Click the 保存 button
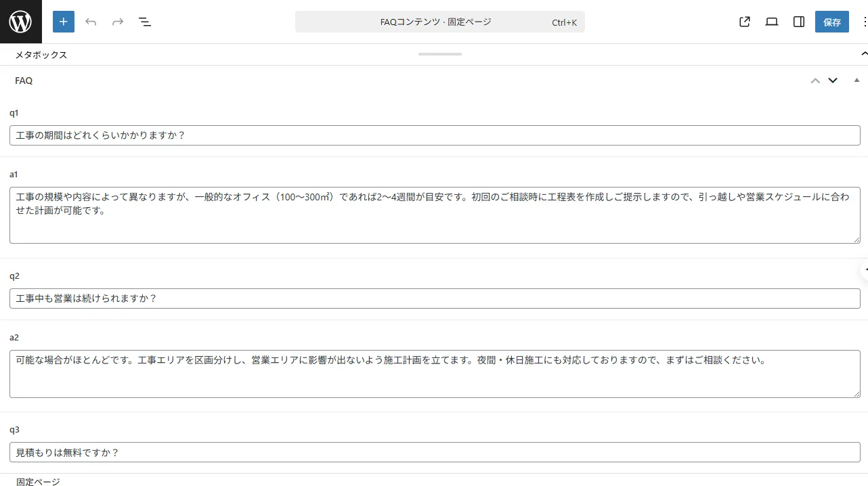Screen dimensions: 868x486 coord(832,22)
